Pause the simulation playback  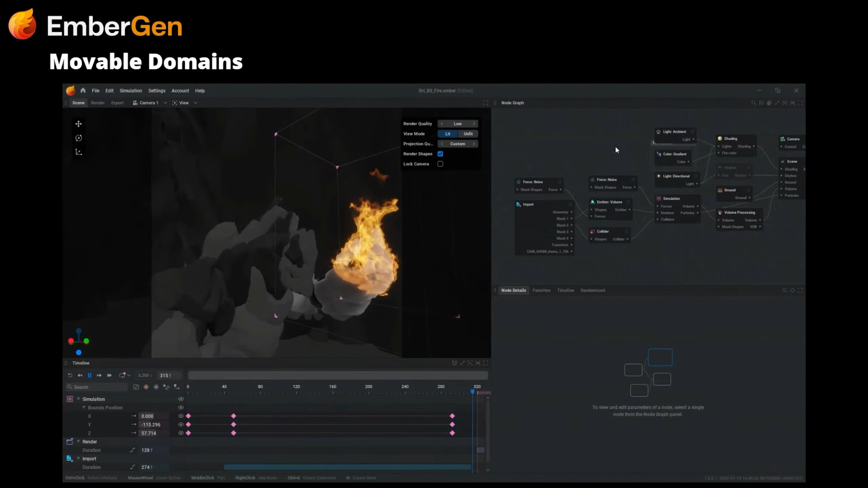(90, 375)
